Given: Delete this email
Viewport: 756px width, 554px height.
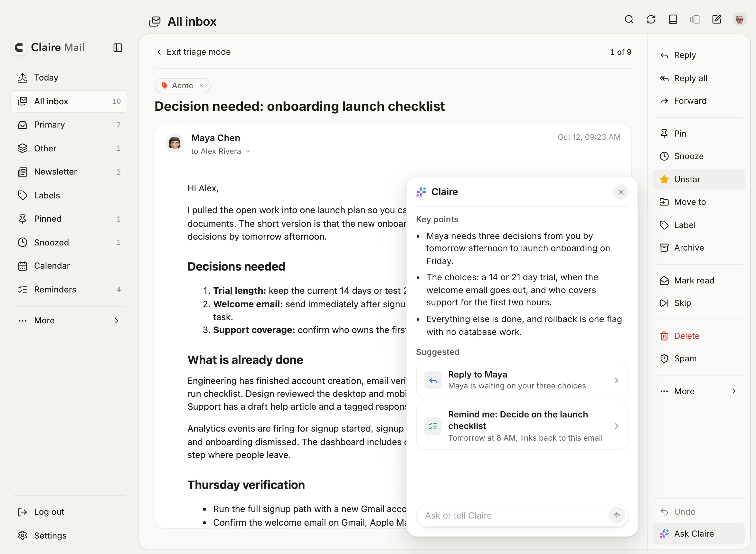Looking at the screenshot, I should point(699,336).
